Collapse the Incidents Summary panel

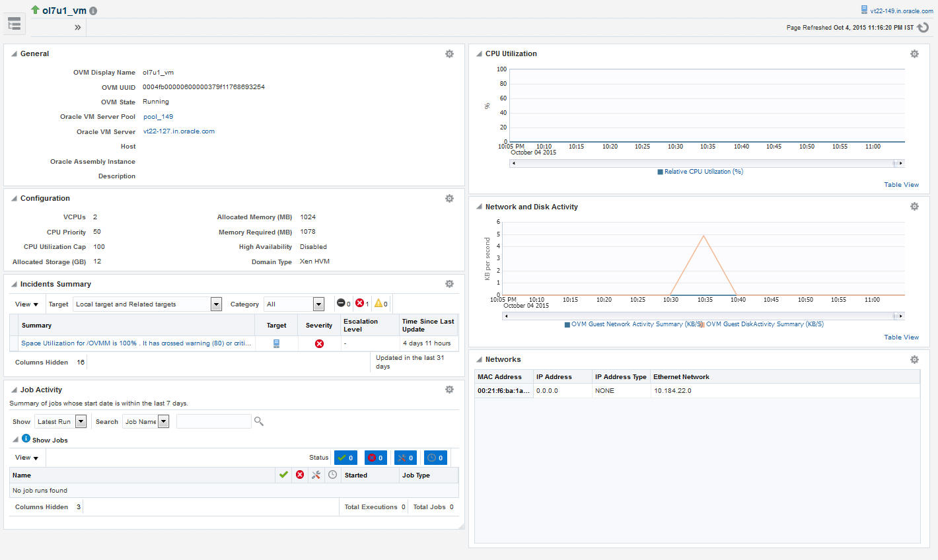15,285
